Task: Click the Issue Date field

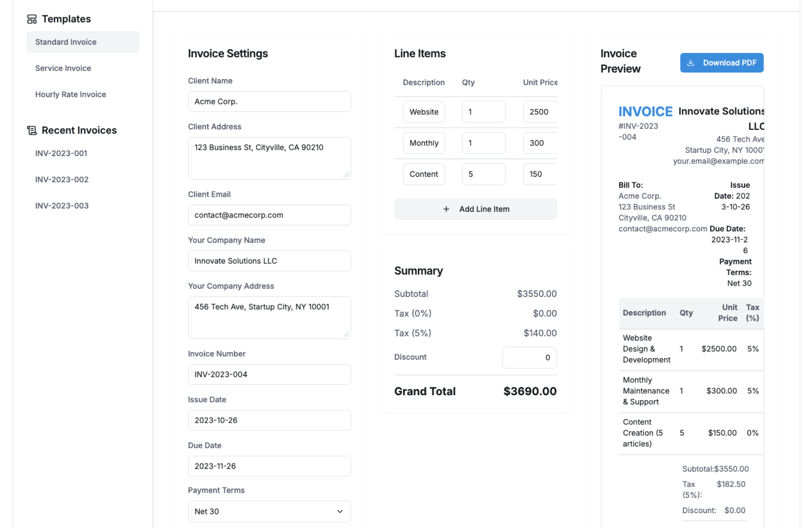Action: pyautogui.click(x=269, y=420)
